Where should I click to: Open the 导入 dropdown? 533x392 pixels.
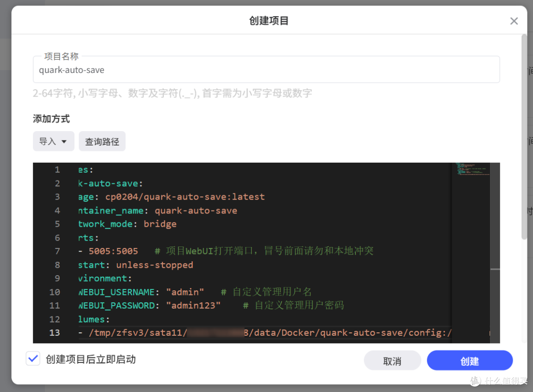[53, 142]
